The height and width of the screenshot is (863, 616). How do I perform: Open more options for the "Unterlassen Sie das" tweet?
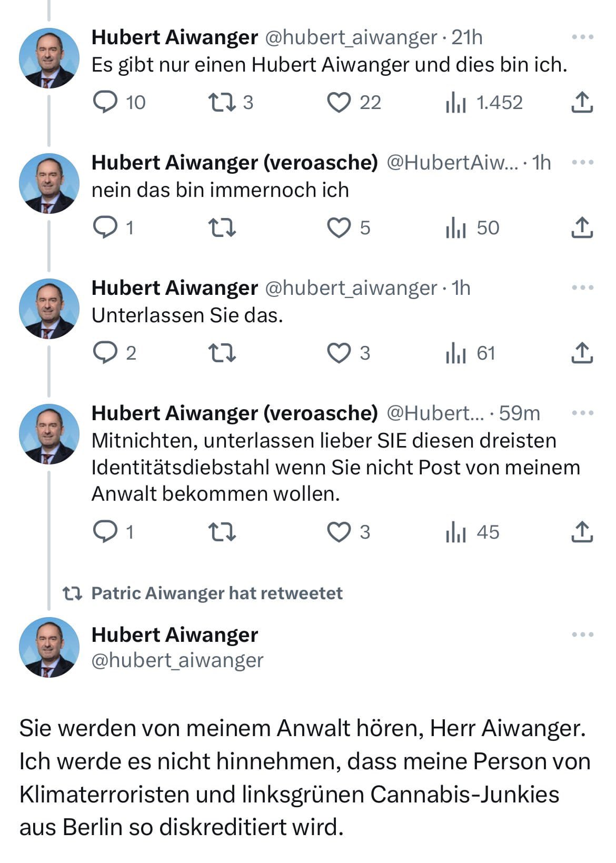[583, 288]
